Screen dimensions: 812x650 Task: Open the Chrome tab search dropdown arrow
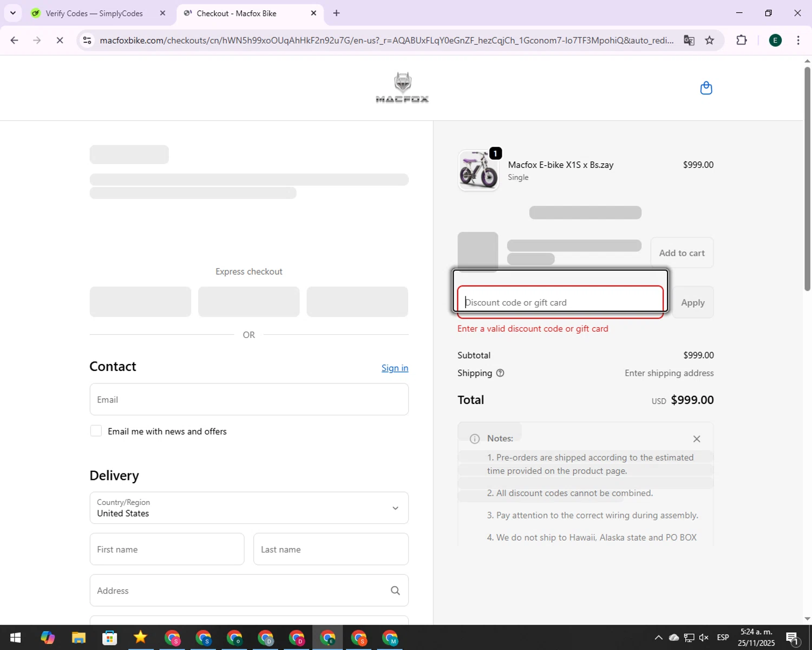[x=13, y=13]
